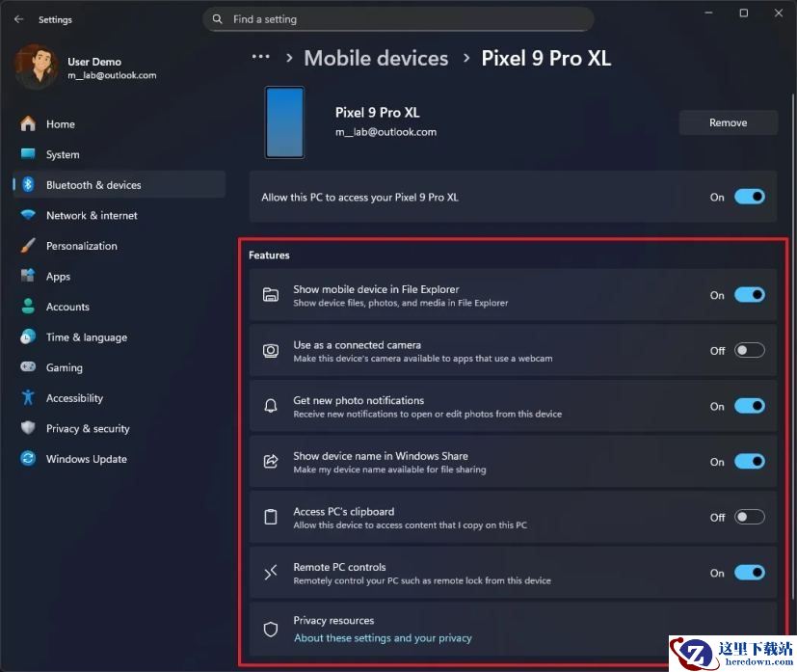Enable the connected camera toggle
This screenshot has width=797, height=672.
749,350
